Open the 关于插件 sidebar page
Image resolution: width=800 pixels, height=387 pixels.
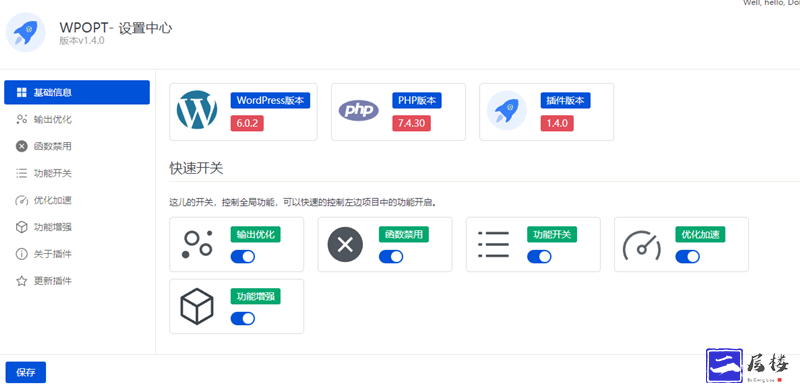(77, 254)
